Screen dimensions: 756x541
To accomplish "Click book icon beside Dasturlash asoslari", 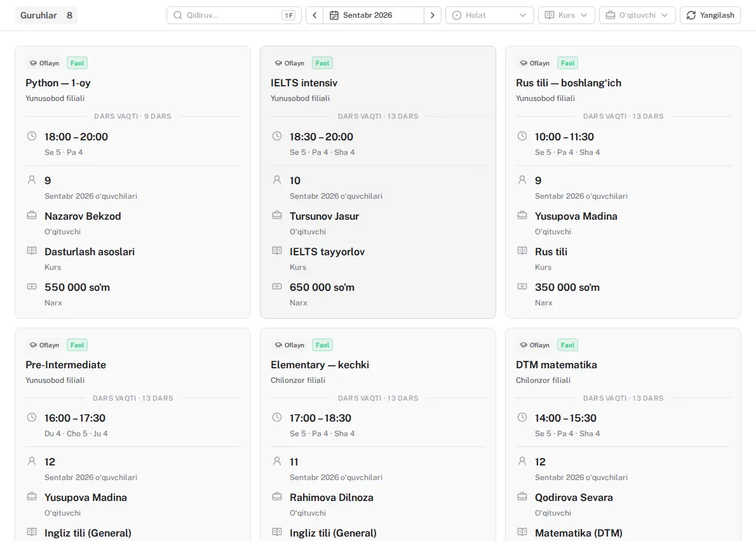I will (32, 251).
